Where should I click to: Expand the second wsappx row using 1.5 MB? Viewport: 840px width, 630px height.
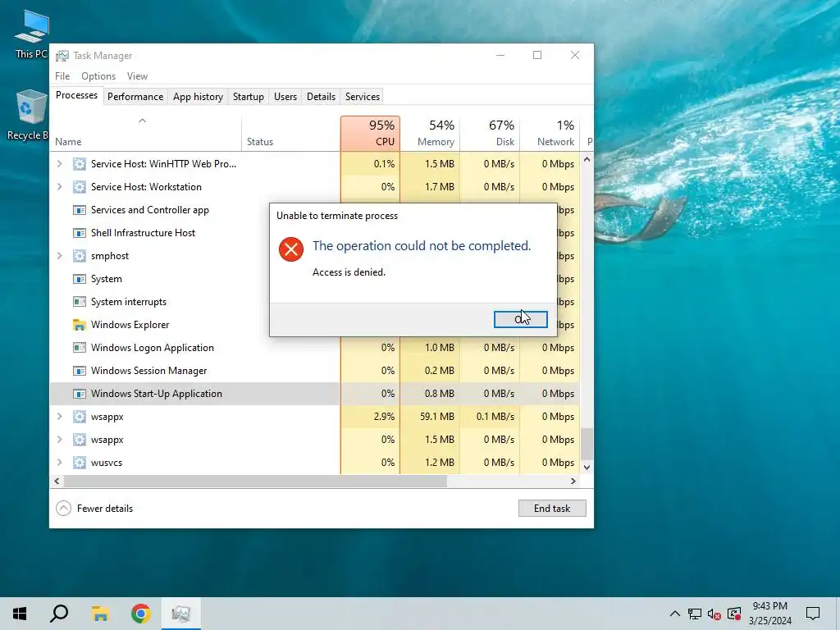point(59,440)
